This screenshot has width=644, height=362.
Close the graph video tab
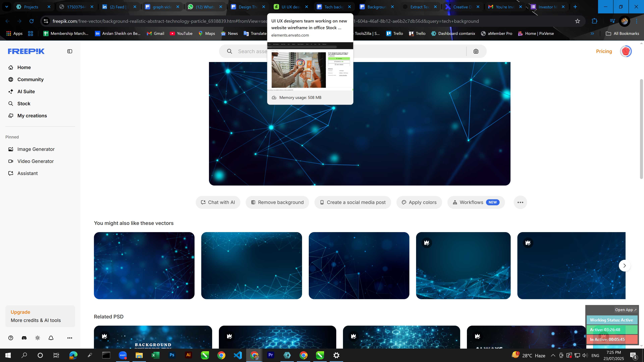[x=178, y=7]
